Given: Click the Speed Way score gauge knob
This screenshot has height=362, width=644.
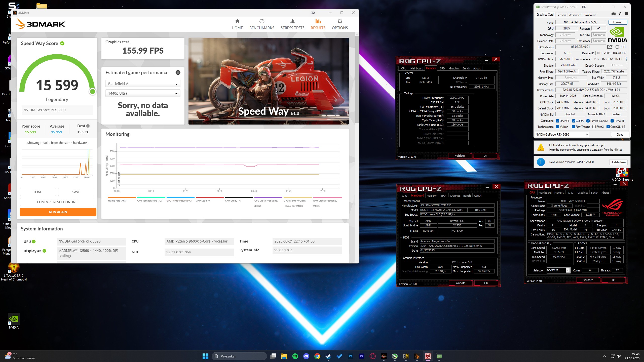Looking at the screenshot, I should 93,92.
